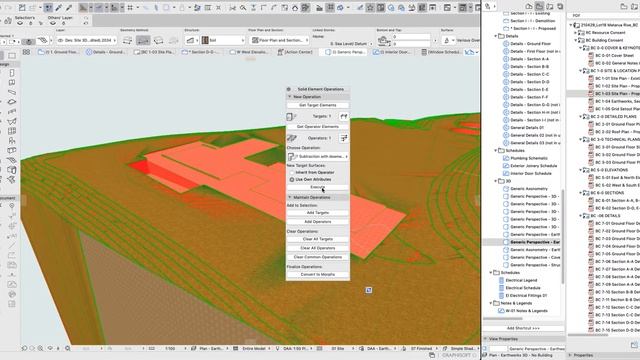Select Electrical Legend in Navigator
640x360 pixels.
point(521,280)
